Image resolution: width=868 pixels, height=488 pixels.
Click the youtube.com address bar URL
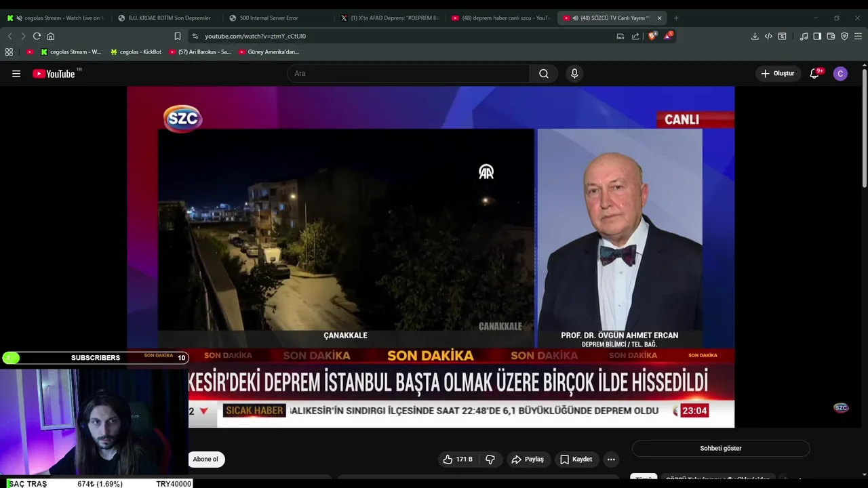[256, 36]
